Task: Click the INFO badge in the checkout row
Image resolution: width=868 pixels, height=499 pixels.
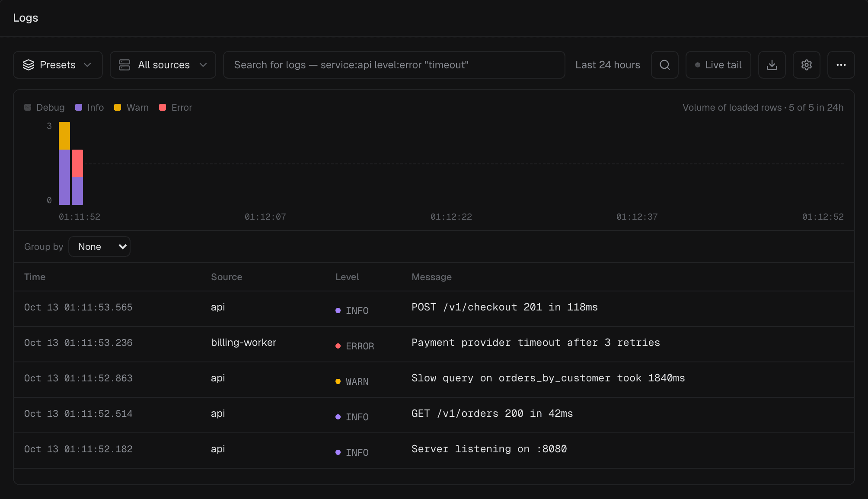Action: [x=352, y=310]
